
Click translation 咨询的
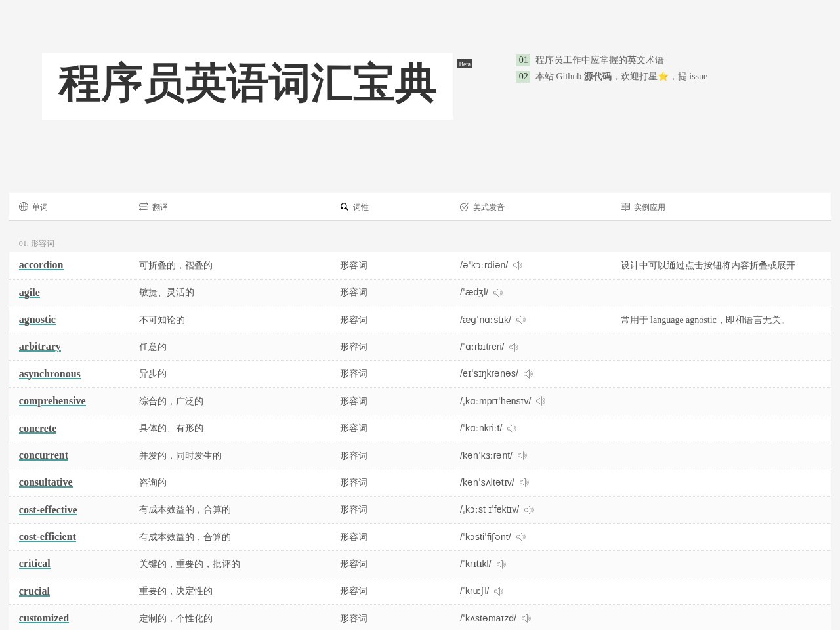point(153,482)
